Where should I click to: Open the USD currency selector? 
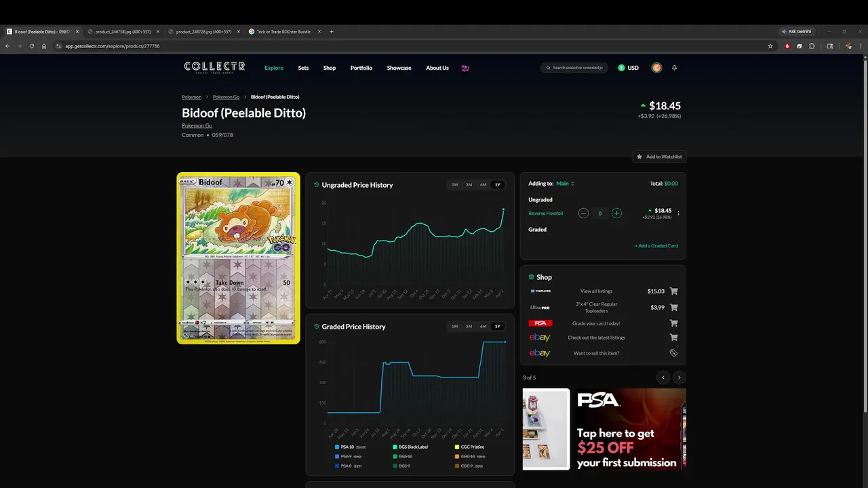tap(628, 68)
